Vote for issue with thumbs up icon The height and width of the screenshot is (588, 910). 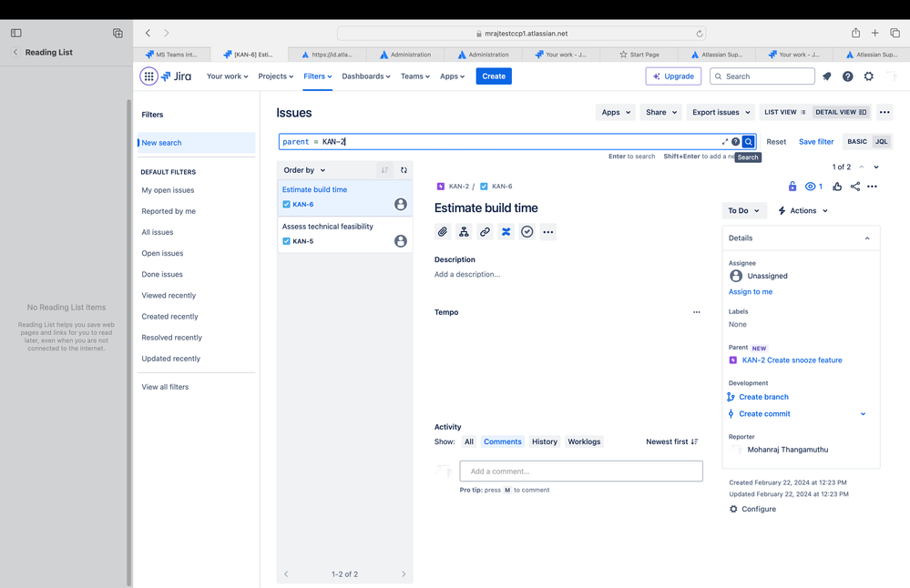coord(837,187)
